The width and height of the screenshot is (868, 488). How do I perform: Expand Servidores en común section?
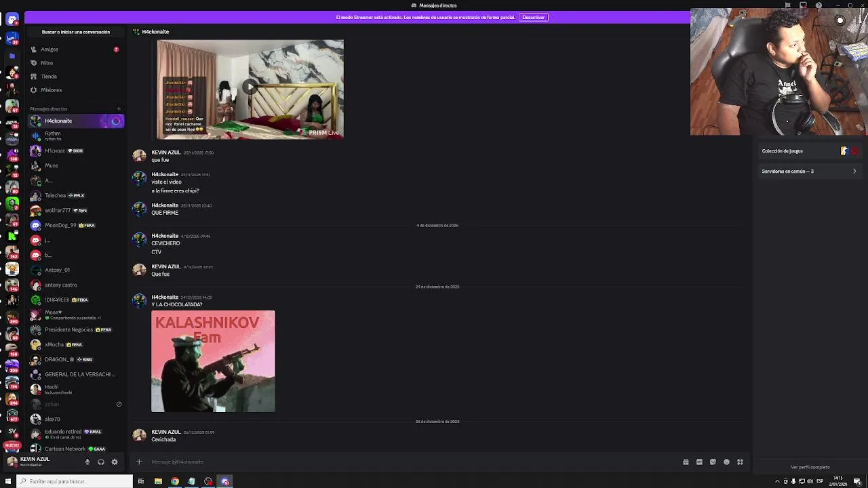[809, 171]
